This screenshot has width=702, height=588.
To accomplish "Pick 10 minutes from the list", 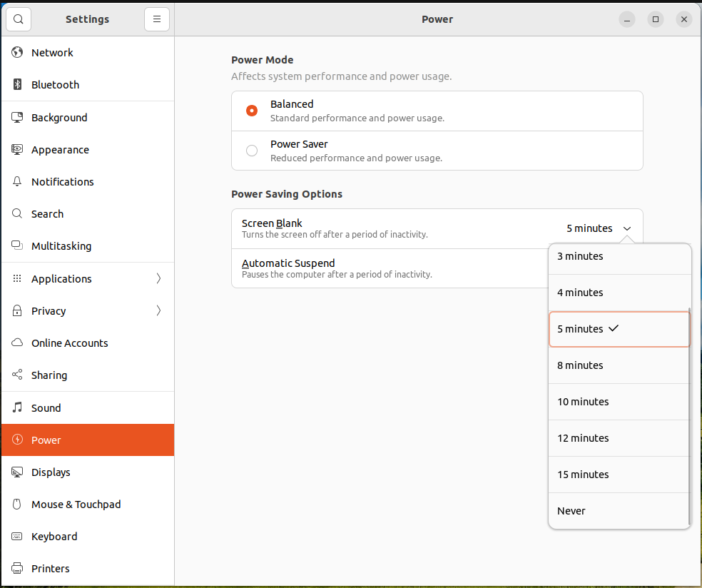I will point(619,402).
